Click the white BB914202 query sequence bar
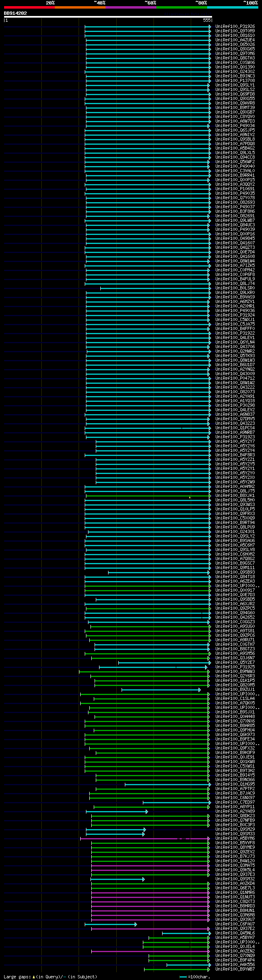The image size is (262, 980). pos(108,17)
